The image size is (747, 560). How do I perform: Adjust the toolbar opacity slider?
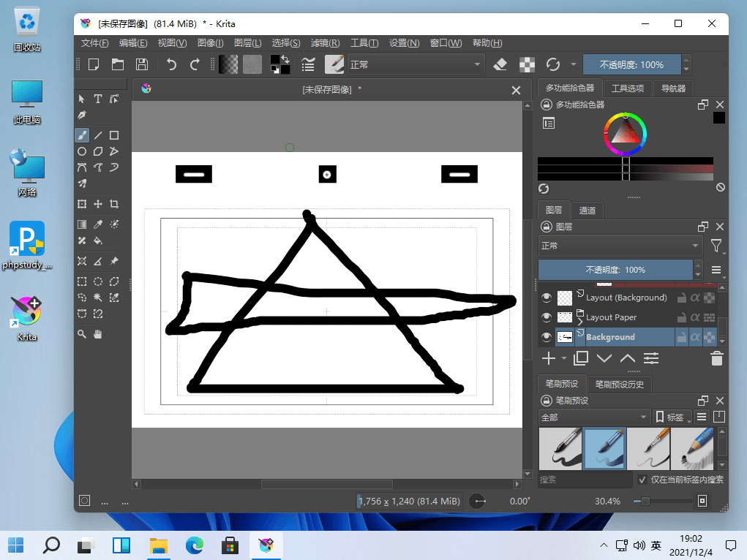tap(631, 64)
